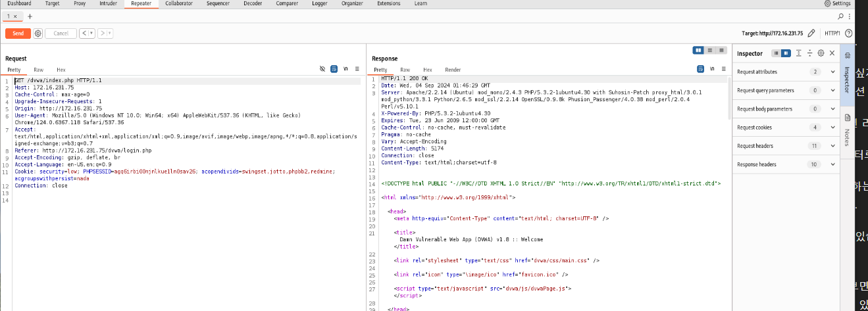Screen dimensions: 868x311
Task: Toggle word wrap in the Request pane
Action: (334, 68)
